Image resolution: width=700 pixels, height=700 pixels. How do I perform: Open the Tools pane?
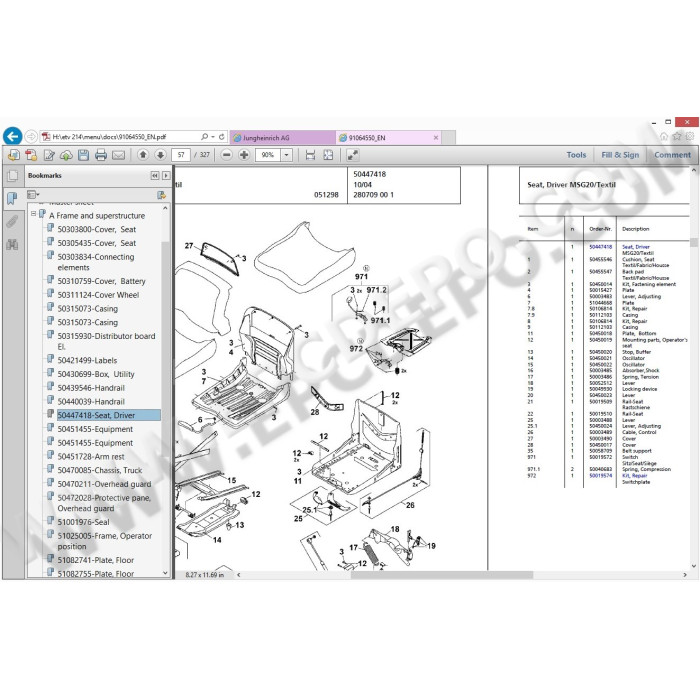(x=576, y=155)
